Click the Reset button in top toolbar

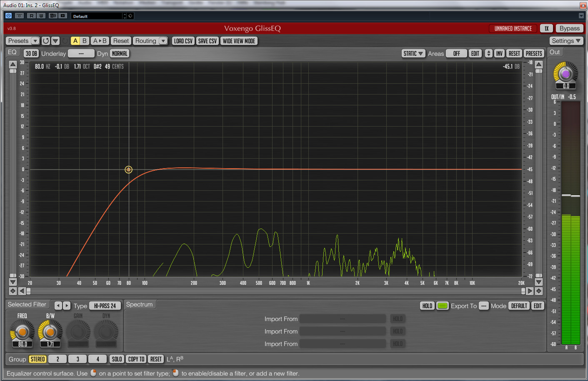click(121, 41)
